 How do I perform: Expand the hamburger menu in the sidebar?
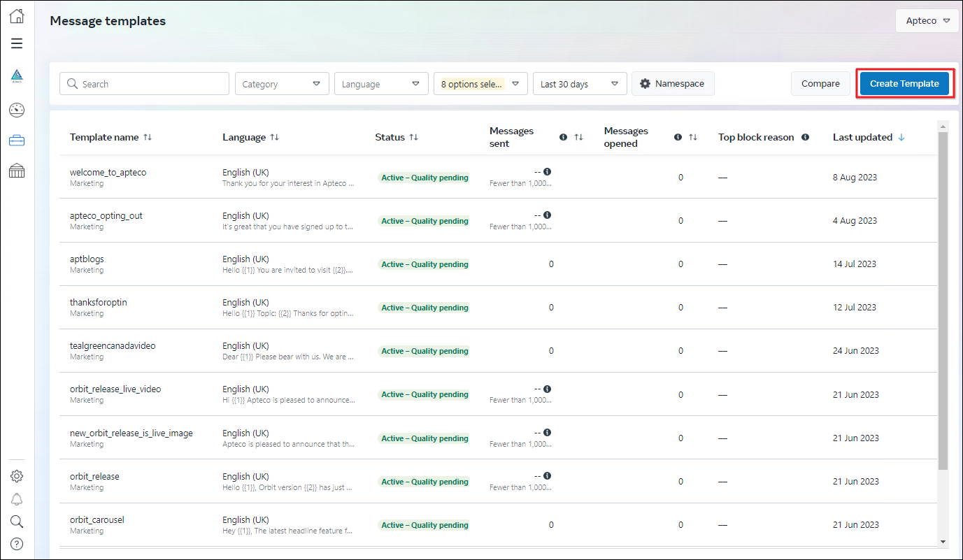[x=17, y=43]
